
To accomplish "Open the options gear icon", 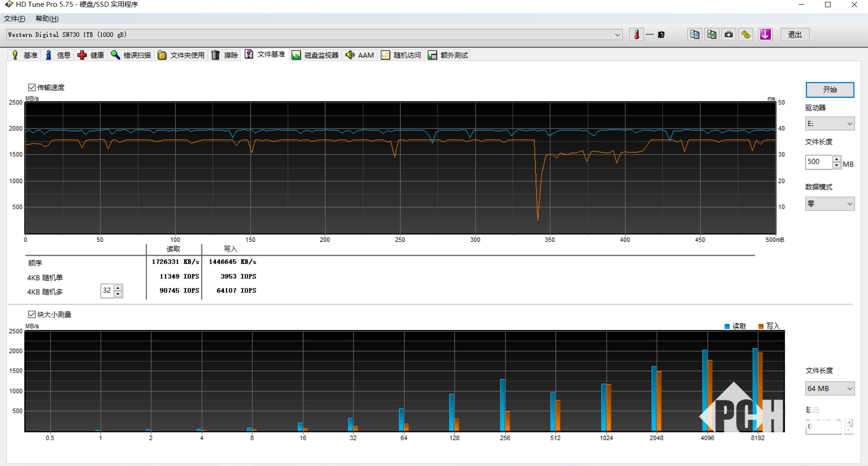I will tap(746, 35).
